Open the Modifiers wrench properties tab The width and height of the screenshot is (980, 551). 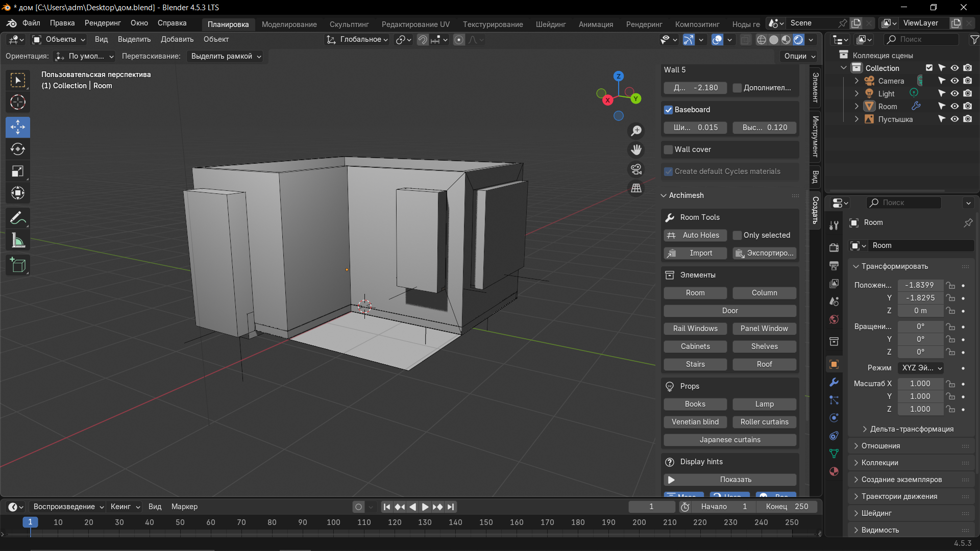click(x=834, y=382)
